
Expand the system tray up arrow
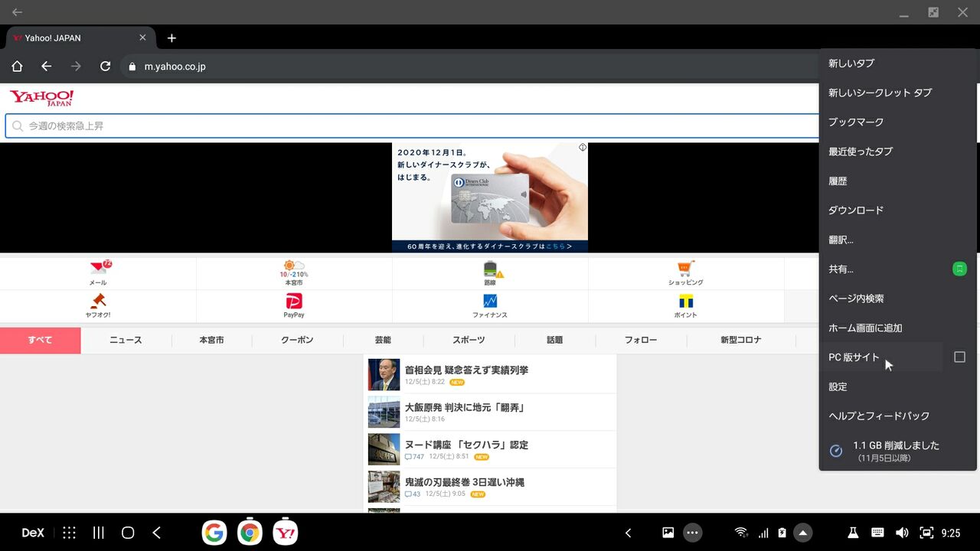(803, 533)
